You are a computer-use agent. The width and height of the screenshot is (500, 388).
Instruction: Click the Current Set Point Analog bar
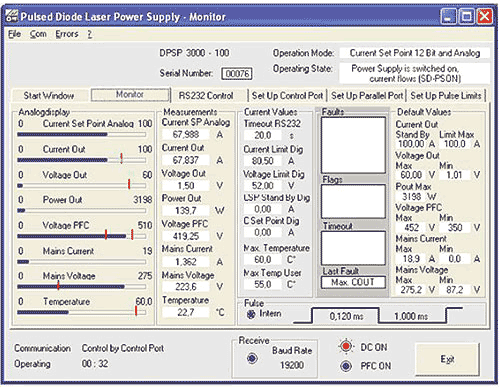coord(82,134)
